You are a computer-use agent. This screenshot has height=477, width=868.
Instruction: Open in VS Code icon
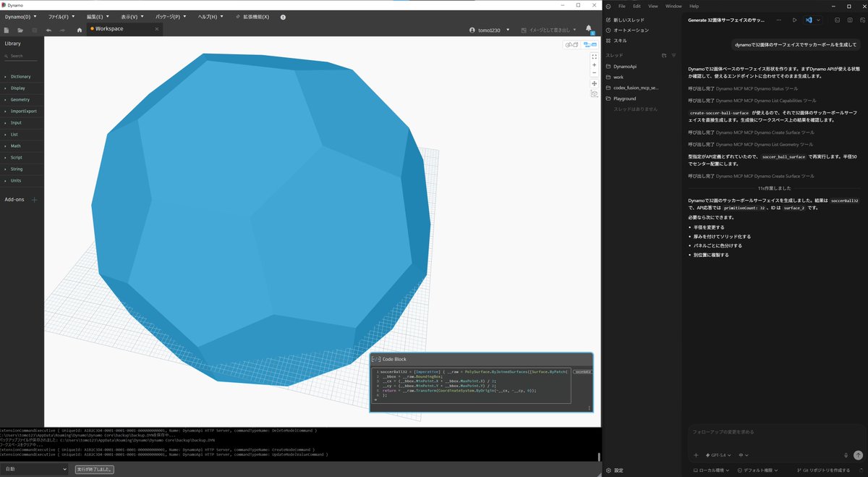click(x=809, y=20)
